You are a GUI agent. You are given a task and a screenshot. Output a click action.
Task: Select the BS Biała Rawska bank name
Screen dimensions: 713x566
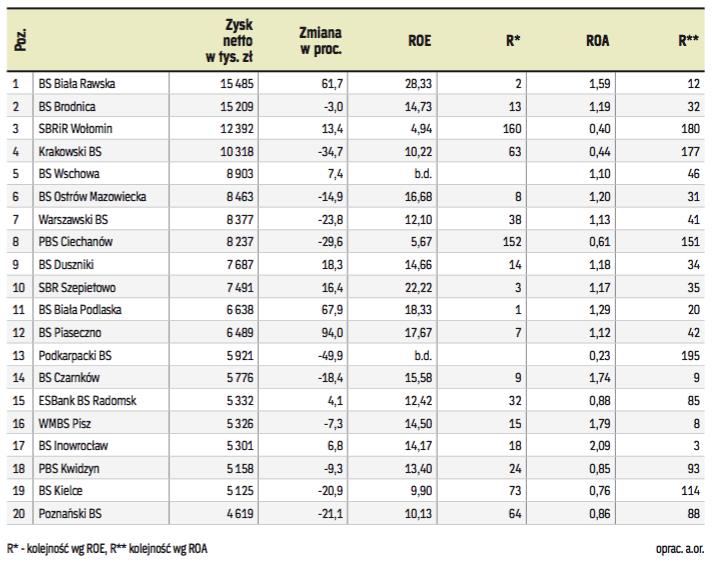pos(77,84)
